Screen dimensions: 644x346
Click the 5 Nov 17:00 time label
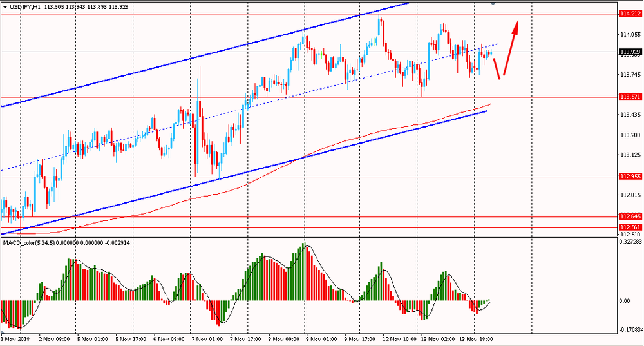131,339
